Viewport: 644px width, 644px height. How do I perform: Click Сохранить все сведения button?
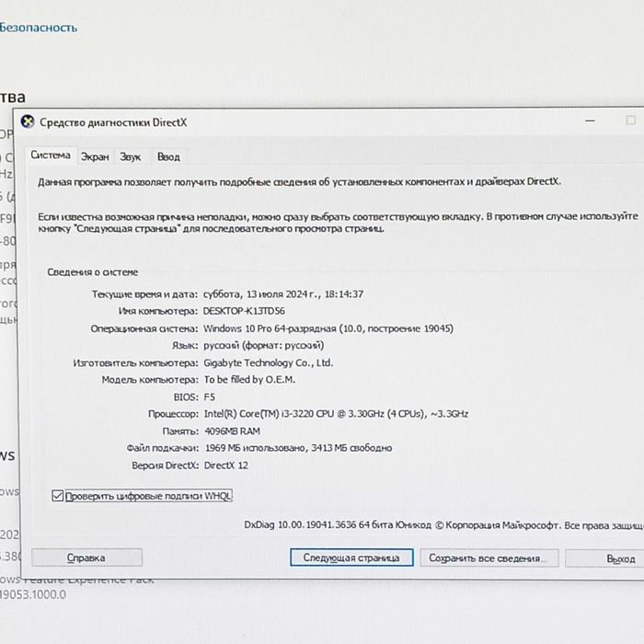click(489, 558)
